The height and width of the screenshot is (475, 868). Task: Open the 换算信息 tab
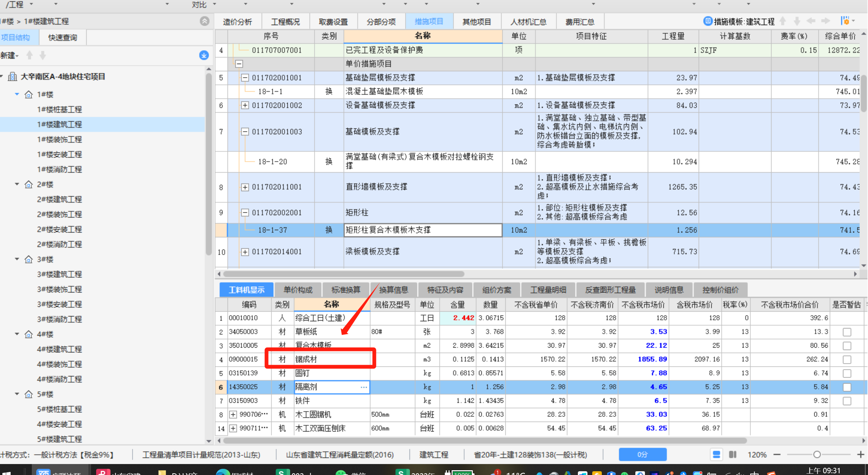click(x=394, y=290)
